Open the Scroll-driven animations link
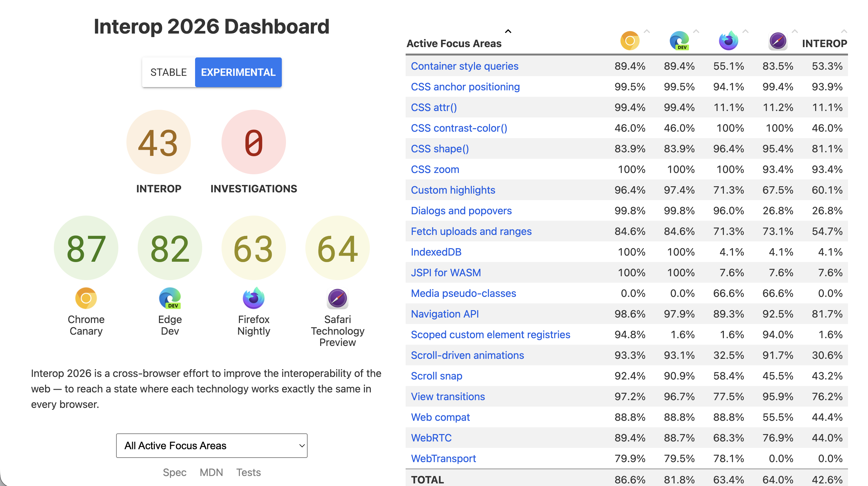Screen dimensions: 868x486 point(467,355)
